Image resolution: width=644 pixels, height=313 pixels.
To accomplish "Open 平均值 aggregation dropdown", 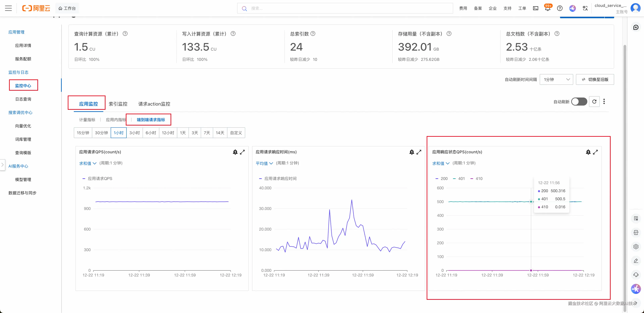I will 264,163.
